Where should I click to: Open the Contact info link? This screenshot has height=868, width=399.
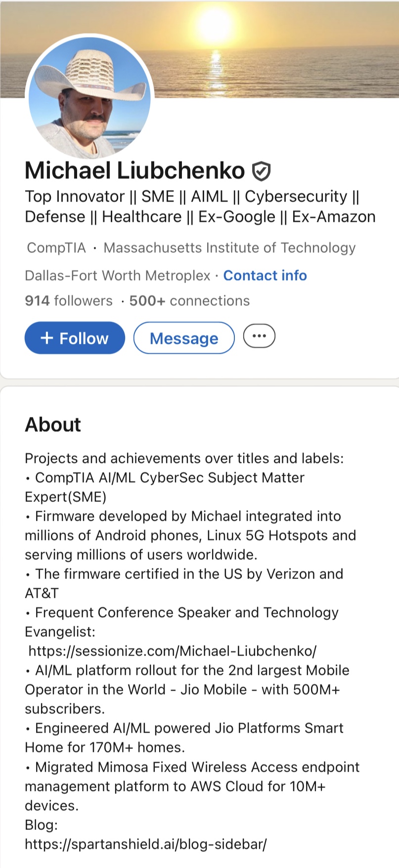(265, 276)
